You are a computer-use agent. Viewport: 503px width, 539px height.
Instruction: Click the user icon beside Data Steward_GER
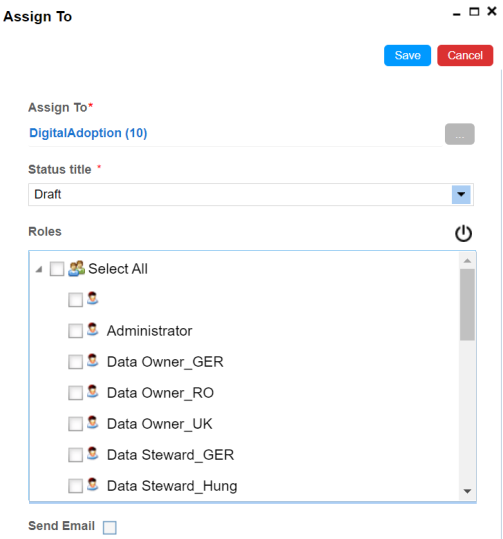coord(92,454)
